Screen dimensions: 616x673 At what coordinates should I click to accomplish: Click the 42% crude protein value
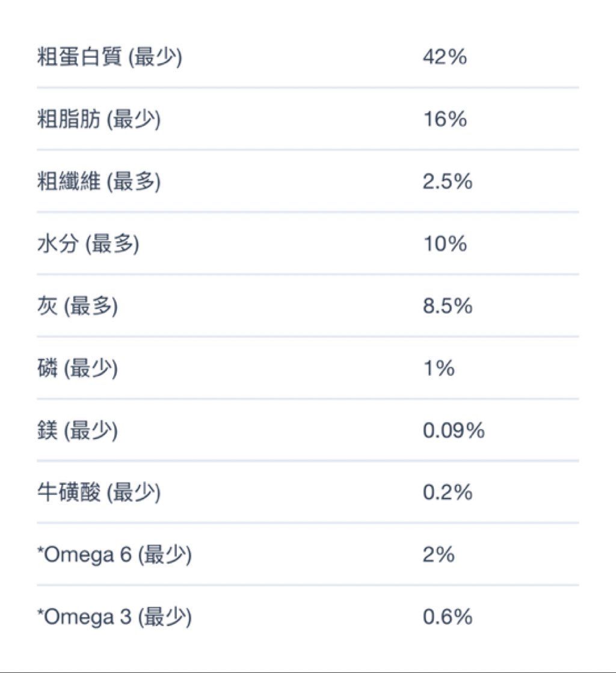pyautogui.click(x=445, y=57)
